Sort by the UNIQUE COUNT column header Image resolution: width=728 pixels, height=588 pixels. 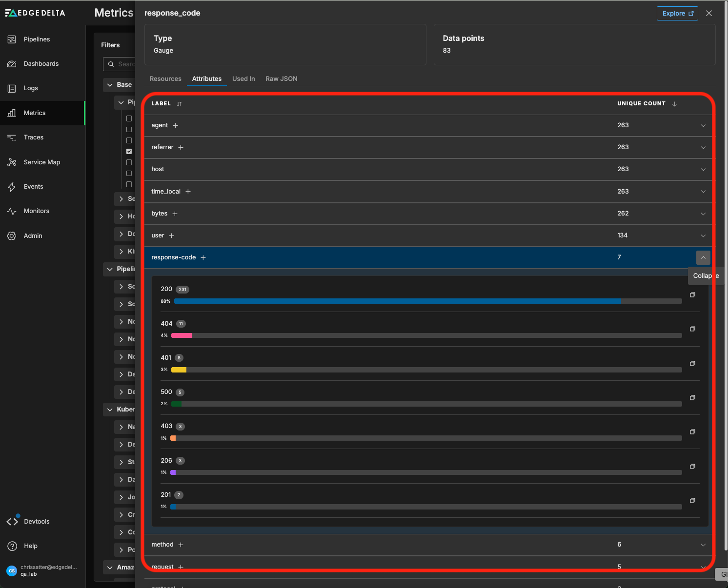[x=641, y=104]
